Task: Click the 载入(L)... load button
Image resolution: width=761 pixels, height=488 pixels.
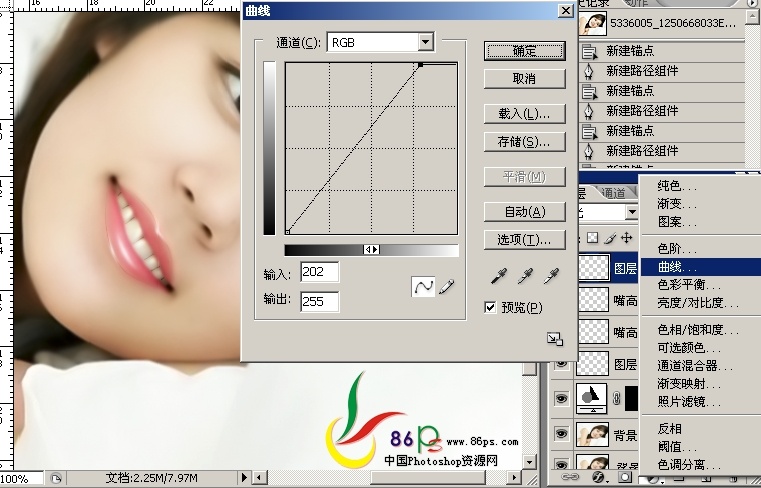Action: click(x=525, y=114)
